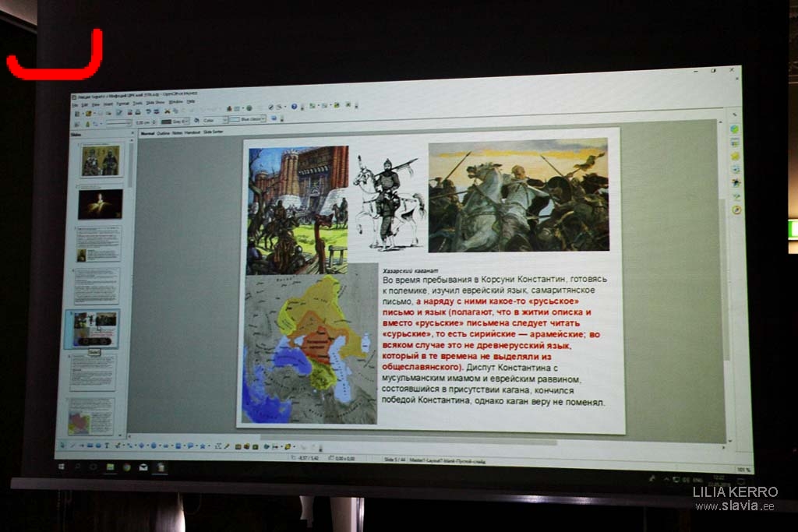This screenshot has width=798, height=532.
Task: Click the zoom percentage in status bar
Action: tap(743, 470)
